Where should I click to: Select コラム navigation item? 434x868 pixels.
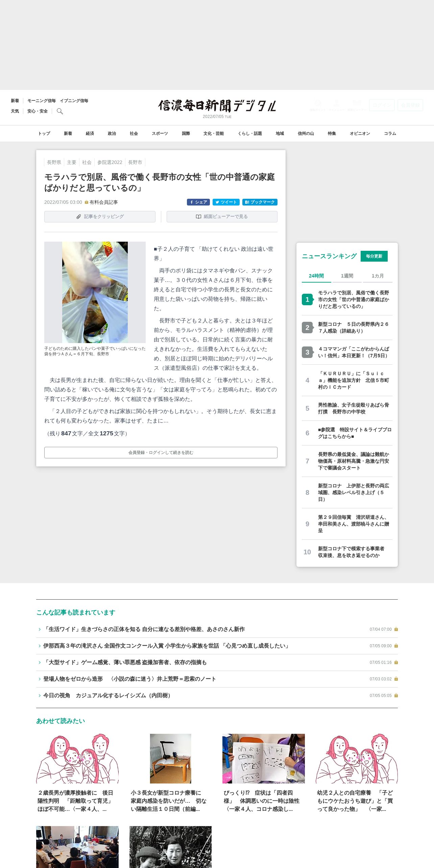tap(390, 134)
